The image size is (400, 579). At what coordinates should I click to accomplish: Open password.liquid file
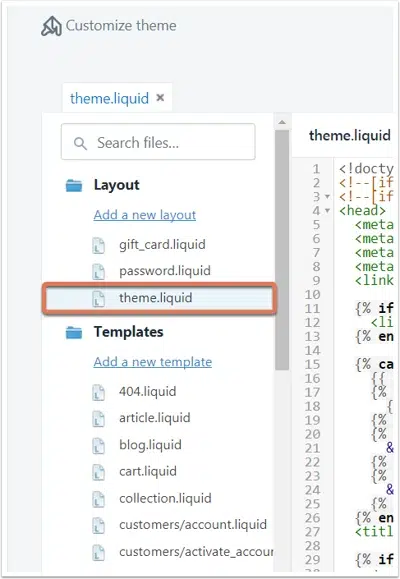point(165,271)
